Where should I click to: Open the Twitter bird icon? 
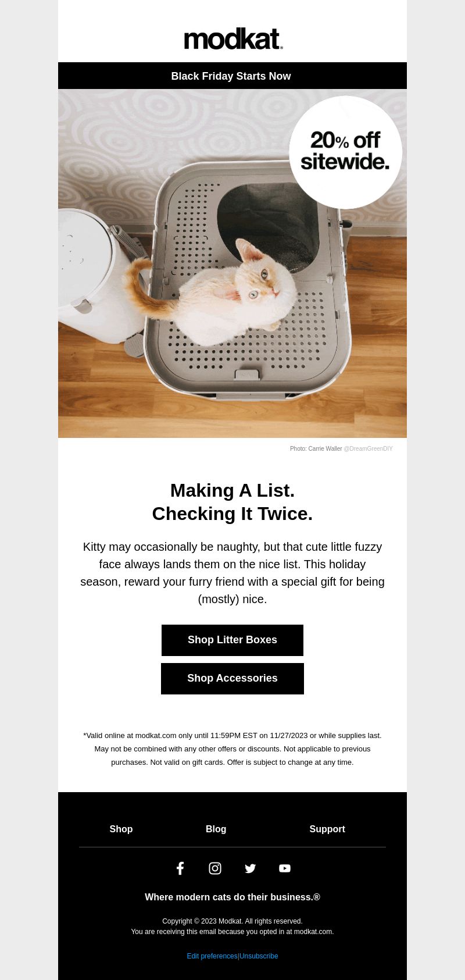coord(250,868)
